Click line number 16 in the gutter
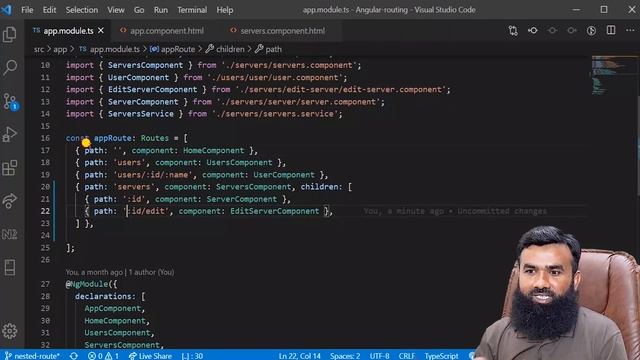The height and width of the screenshot is (360, 640). [45, 138]
